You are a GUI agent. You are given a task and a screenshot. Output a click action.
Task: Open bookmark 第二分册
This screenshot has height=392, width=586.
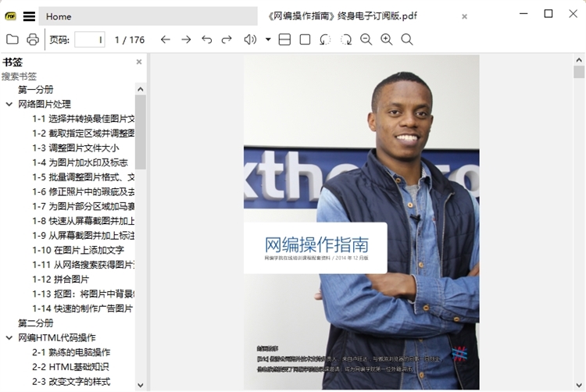(x=36, y=323)
